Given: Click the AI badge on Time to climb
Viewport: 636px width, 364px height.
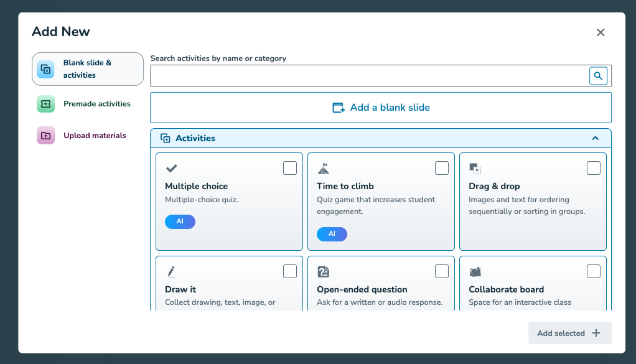Looking at the screenshot, I should [332, 235].
